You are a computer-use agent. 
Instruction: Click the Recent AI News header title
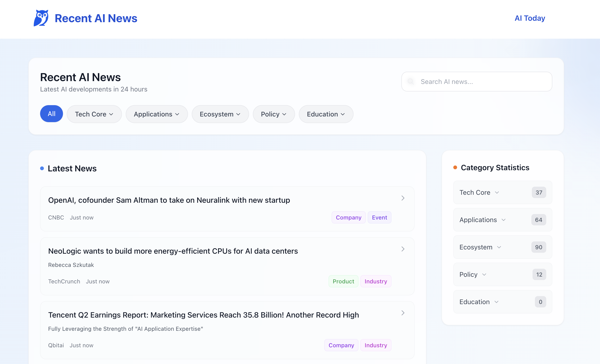[96, 18]
